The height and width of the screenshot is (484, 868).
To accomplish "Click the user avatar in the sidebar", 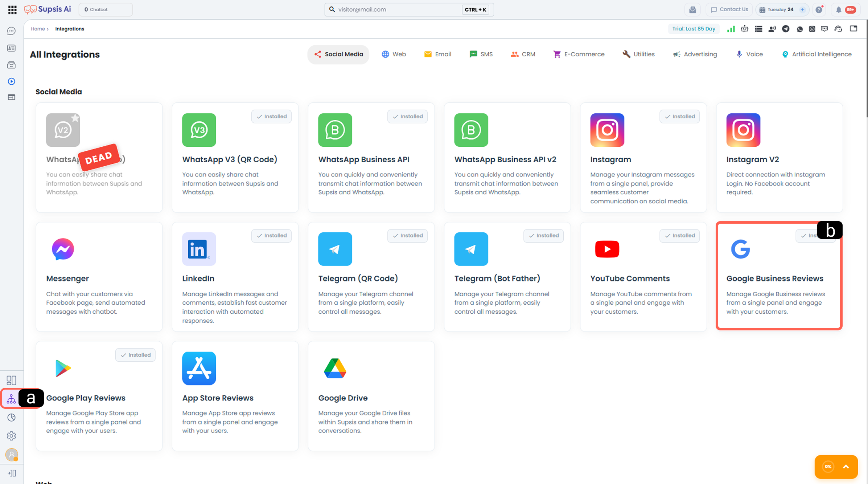I will (12, 455).
